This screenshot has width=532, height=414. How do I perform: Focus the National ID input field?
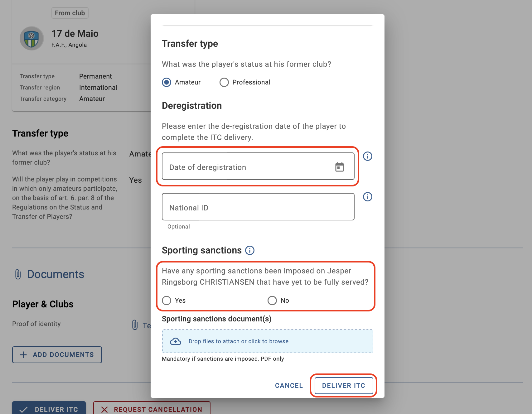[x=258, y=207]
